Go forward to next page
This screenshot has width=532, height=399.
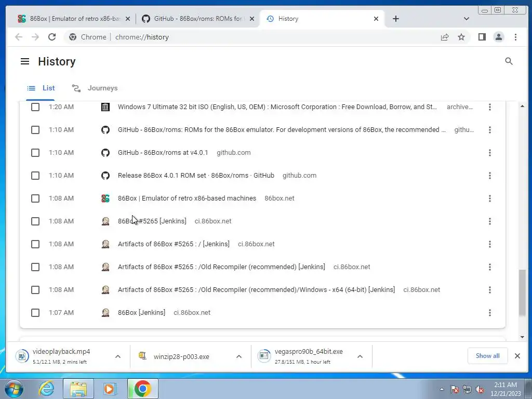tap(35, 37)
